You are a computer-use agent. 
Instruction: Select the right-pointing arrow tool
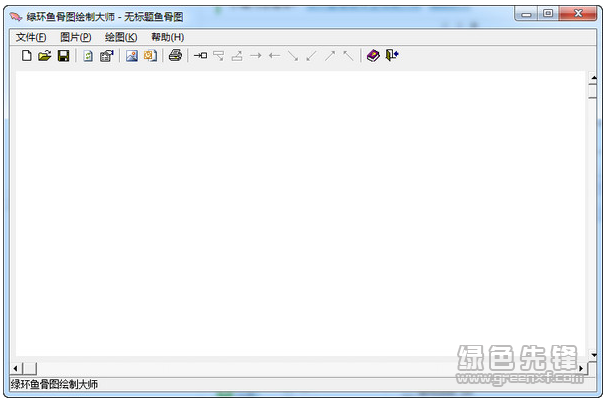(x=255, y=56)
